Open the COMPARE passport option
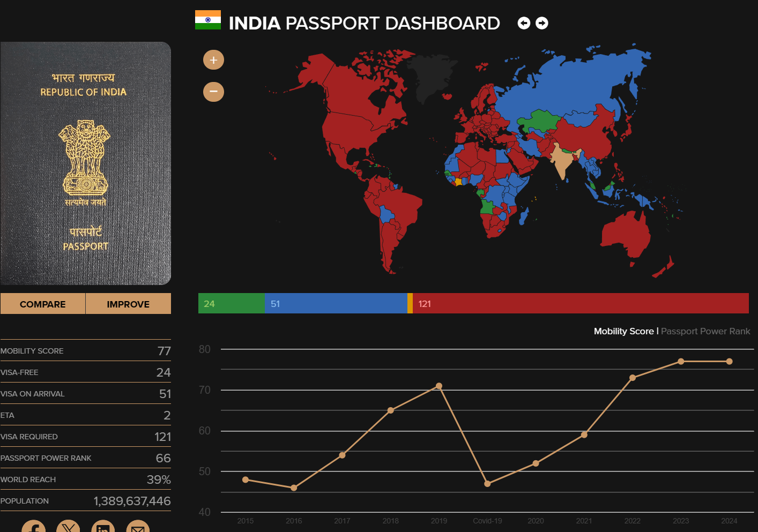The width and height of the screenshot is (758, 532). point(43,304)
